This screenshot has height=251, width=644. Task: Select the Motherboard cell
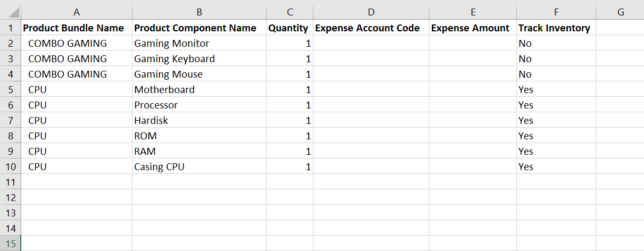click(x=164, y=90)
